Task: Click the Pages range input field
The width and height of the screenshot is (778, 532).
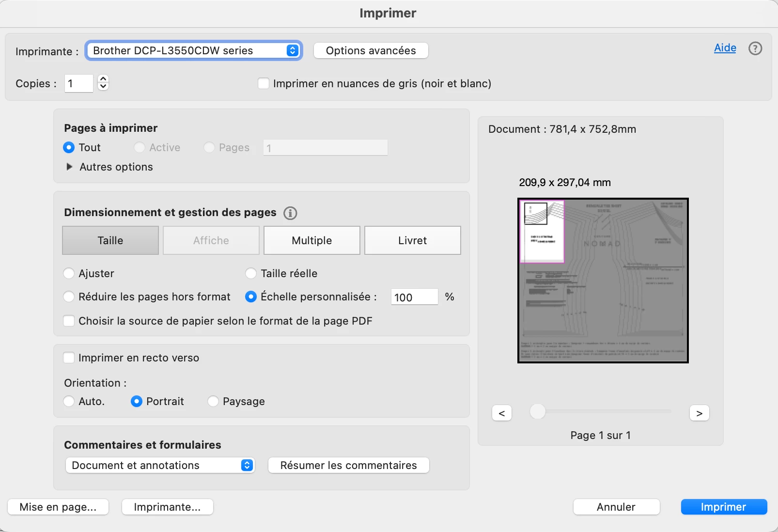Action: pos(326,148)
